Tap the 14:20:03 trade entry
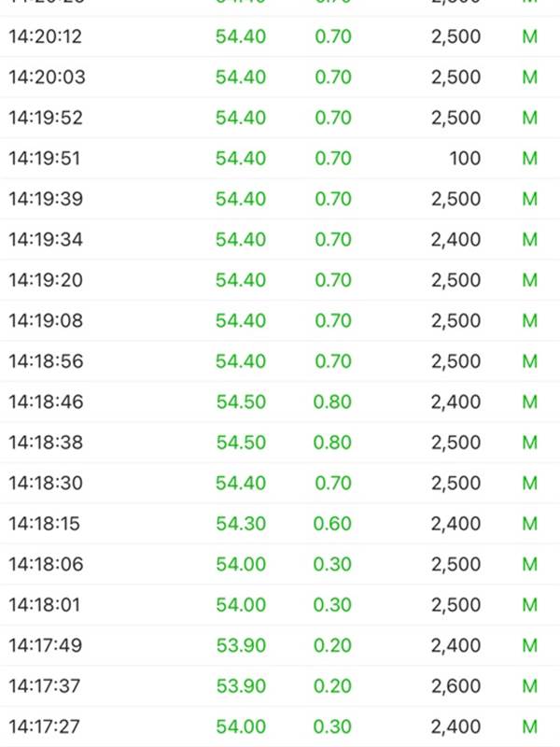Image resolution: width=560 pixels, height=747 pixels. coord(280,78)
